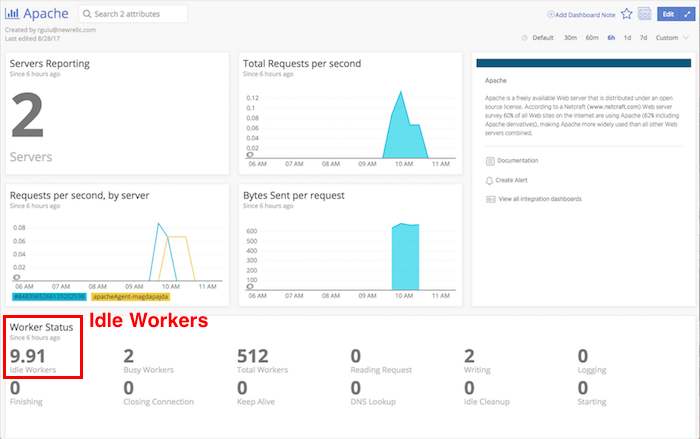The image size is (700, 439).
Task: Click the 9.91 Idle Workers value
Action: coord(28,356)
